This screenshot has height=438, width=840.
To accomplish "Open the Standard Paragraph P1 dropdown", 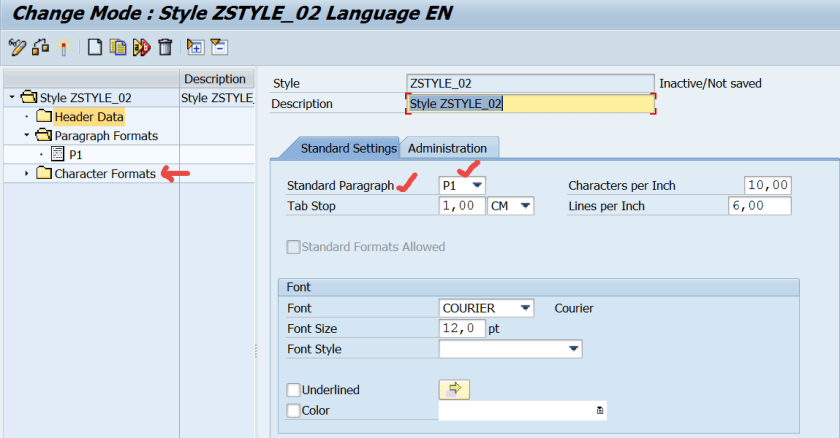I will click(x=478, y=186).
